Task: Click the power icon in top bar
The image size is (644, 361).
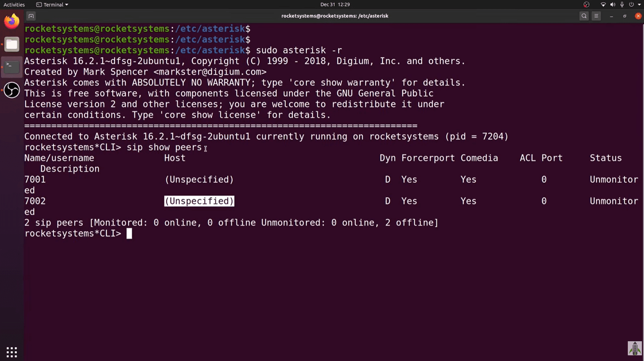Action: click(631, 5)
